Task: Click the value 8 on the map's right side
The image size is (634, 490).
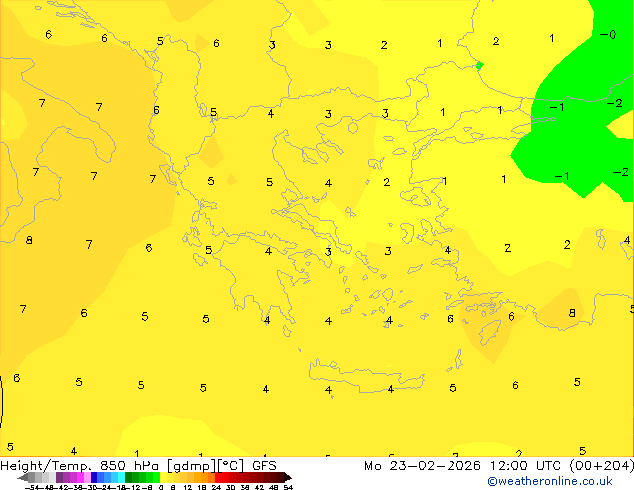Action: click(x=572, y=313)
